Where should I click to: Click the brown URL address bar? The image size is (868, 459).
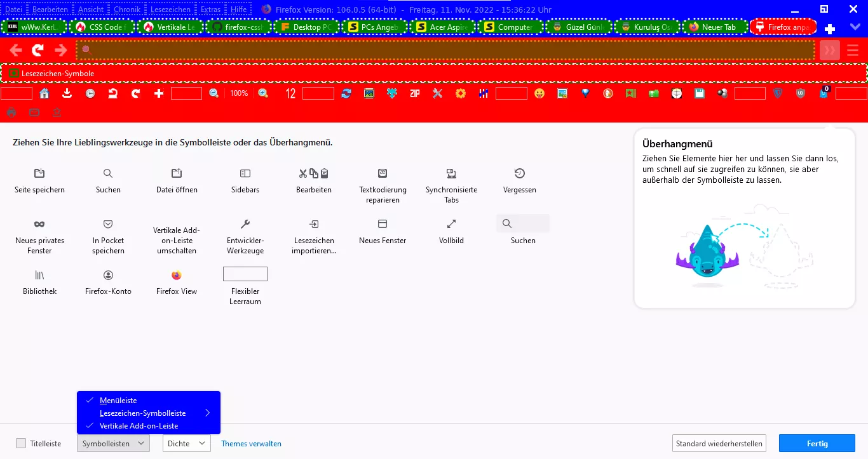[x=445, y=50]
